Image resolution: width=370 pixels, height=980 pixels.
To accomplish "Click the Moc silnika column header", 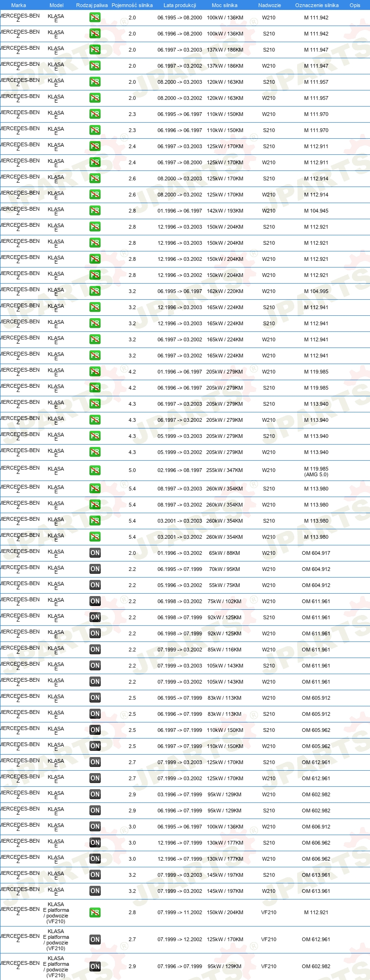I will 225,5.
